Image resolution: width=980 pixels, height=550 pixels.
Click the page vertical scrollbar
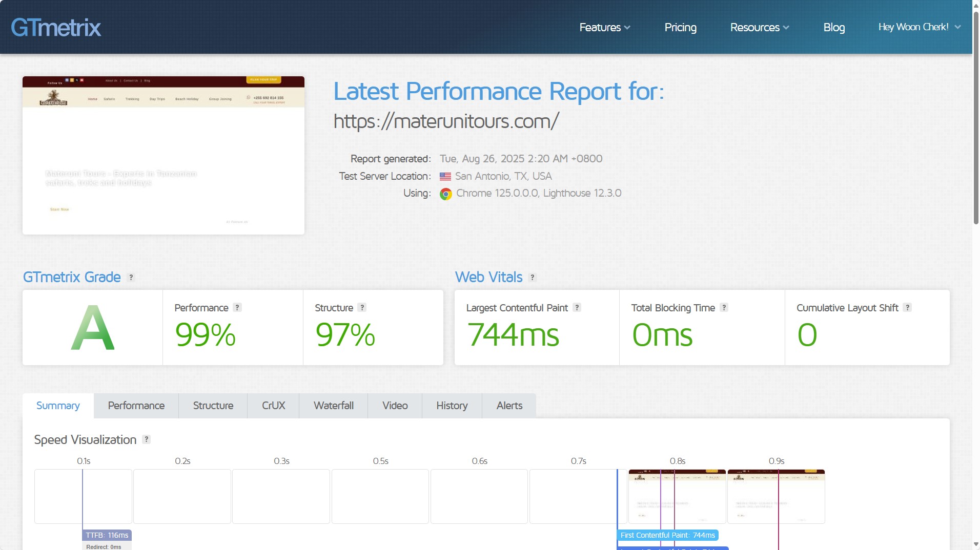[x=976, y=118]
